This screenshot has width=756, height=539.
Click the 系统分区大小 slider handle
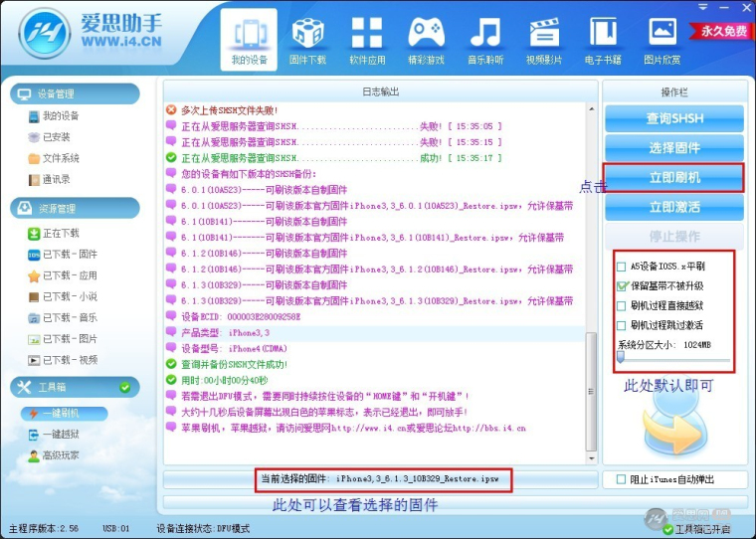click(621, 357)
